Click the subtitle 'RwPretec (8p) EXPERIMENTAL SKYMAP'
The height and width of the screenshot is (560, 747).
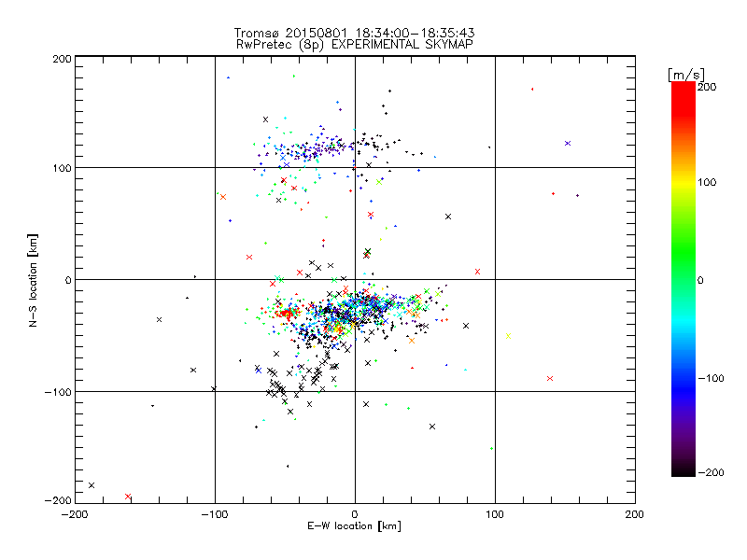355,45
